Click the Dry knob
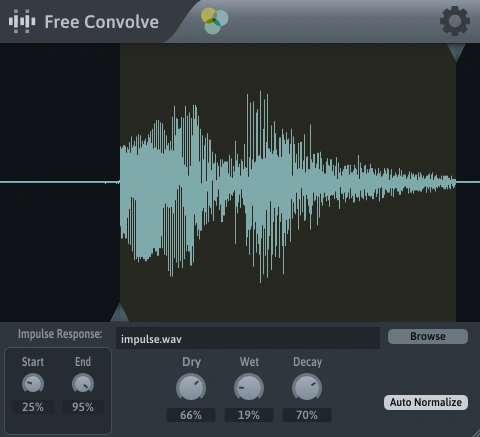This screenshot has width=480, height=437. tap(191, 388)
